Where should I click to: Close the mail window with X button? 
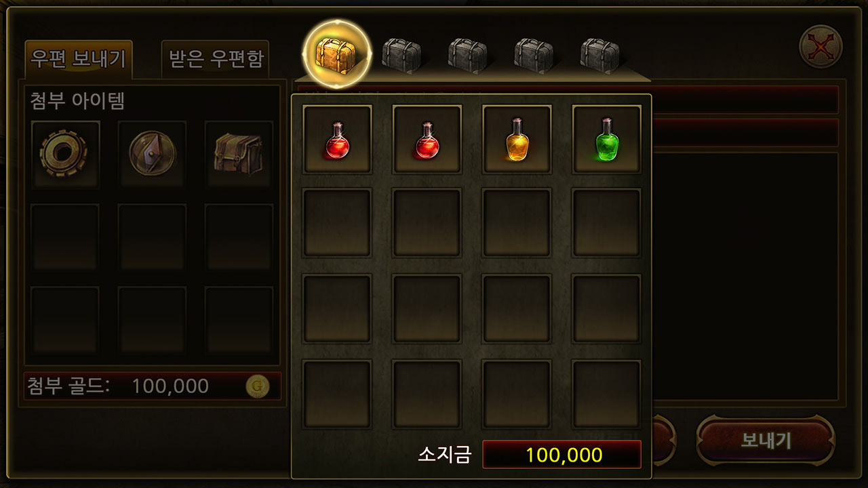821,47
